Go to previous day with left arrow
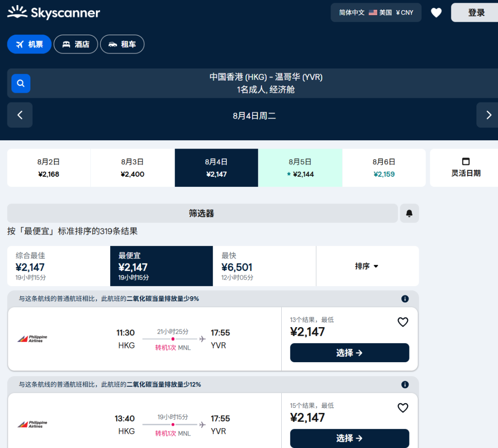498x448 pixels. coord(20,115)
